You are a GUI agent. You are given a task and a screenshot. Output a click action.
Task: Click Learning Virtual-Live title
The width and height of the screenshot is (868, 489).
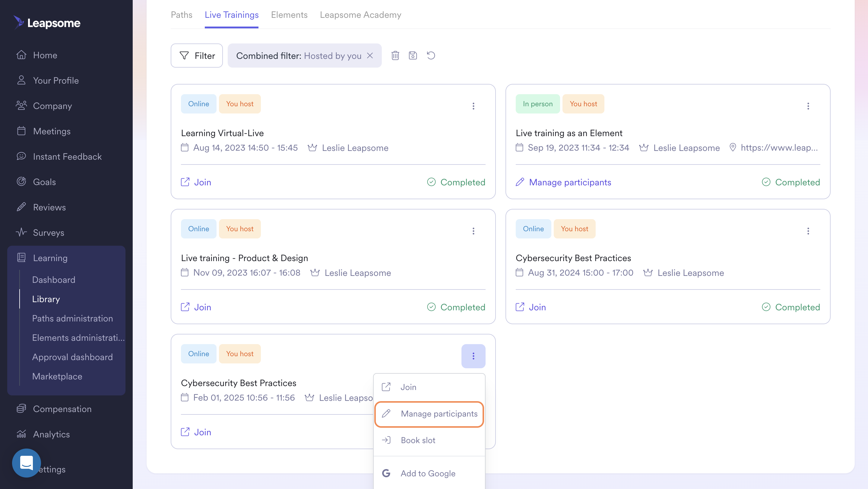point(222,133)
